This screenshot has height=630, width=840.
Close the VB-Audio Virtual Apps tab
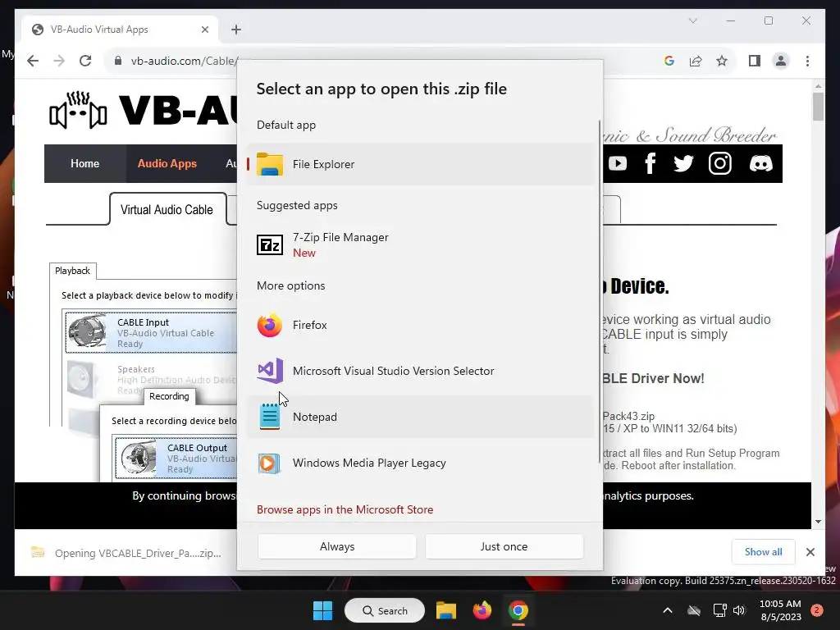click(204, 30)
